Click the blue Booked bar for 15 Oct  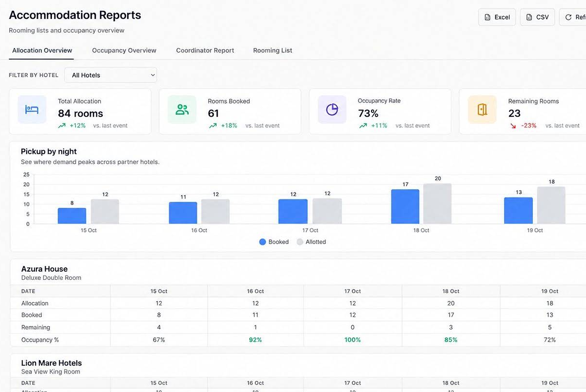click(x=72, y=216)
